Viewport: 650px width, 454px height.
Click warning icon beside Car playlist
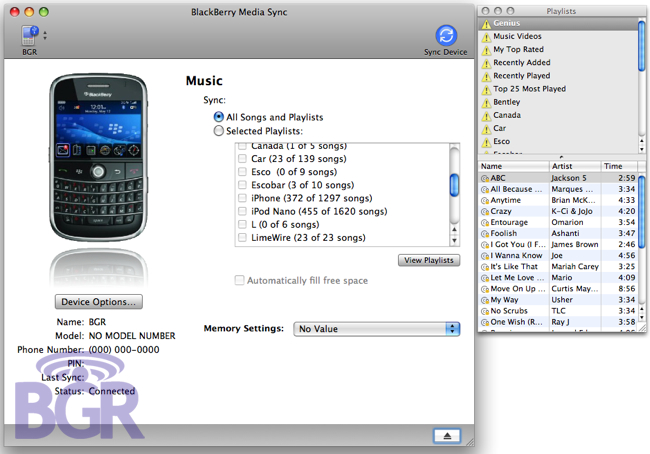(486, 129)
